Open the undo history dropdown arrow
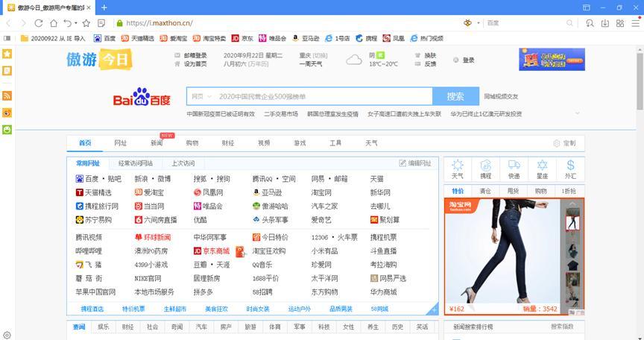The image size is (644, 340). click(76, 23)
